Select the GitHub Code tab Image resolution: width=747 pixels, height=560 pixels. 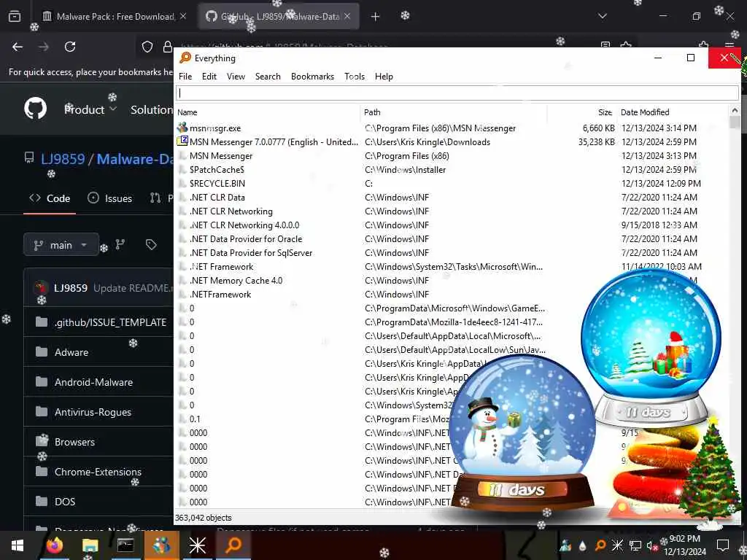point(50,198)
